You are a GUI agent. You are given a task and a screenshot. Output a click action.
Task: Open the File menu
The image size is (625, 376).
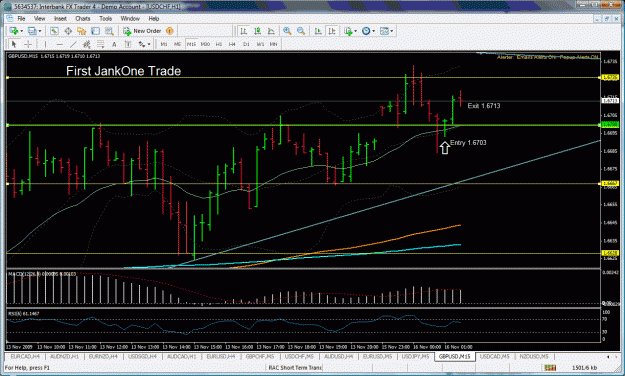[x=21, y=18]
